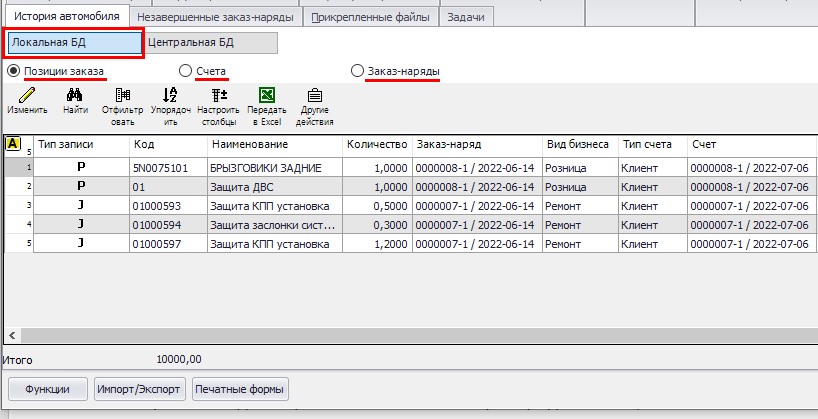Image resolution: width=818 pixels, height=419 pixels.
Task: Select the Центральная БД database option
Action: [x=211, y=43]
